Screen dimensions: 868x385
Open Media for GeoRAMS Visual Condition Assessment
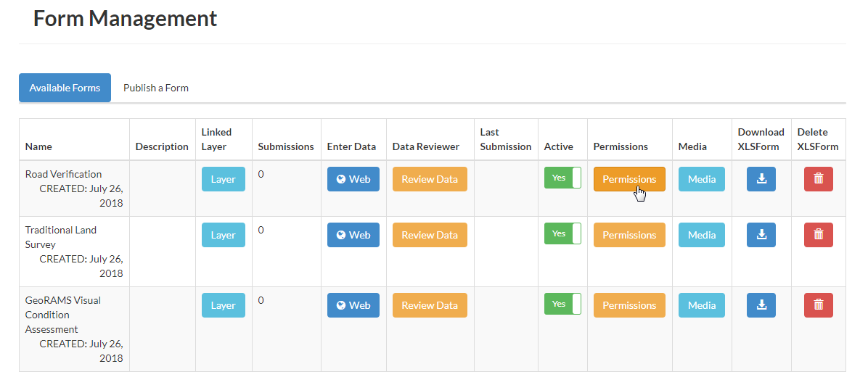tap(701, 305)
